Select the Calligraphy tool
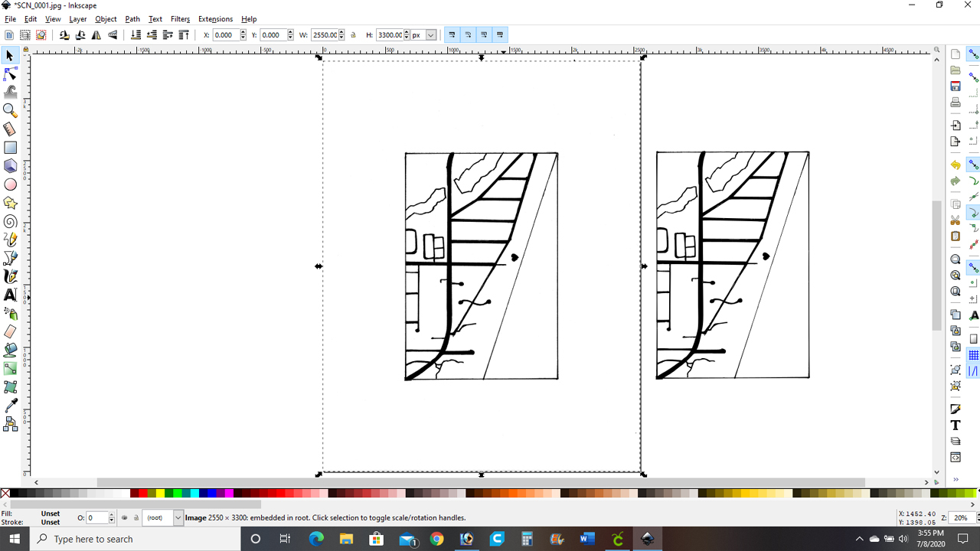 [11, 276]
